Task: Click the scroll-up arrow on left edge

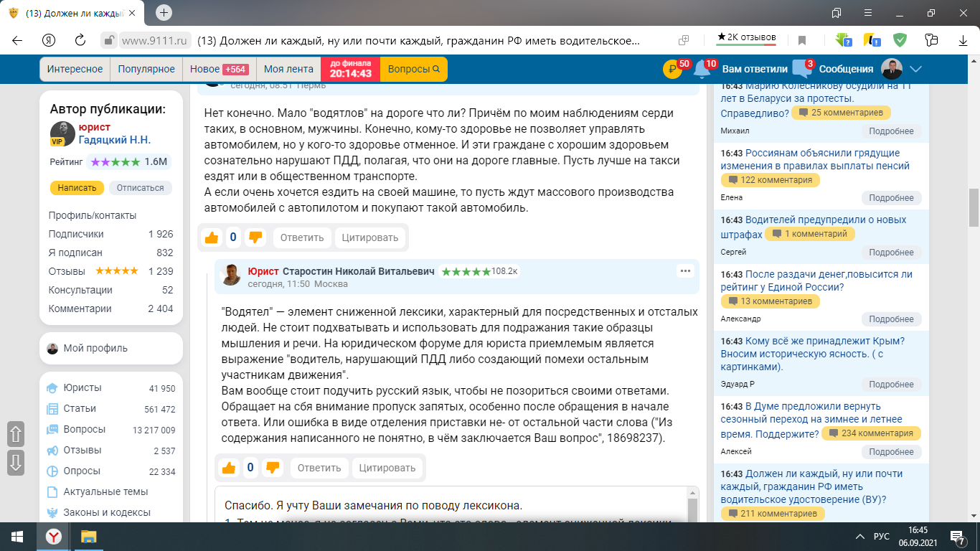Action: click(16, 433)
